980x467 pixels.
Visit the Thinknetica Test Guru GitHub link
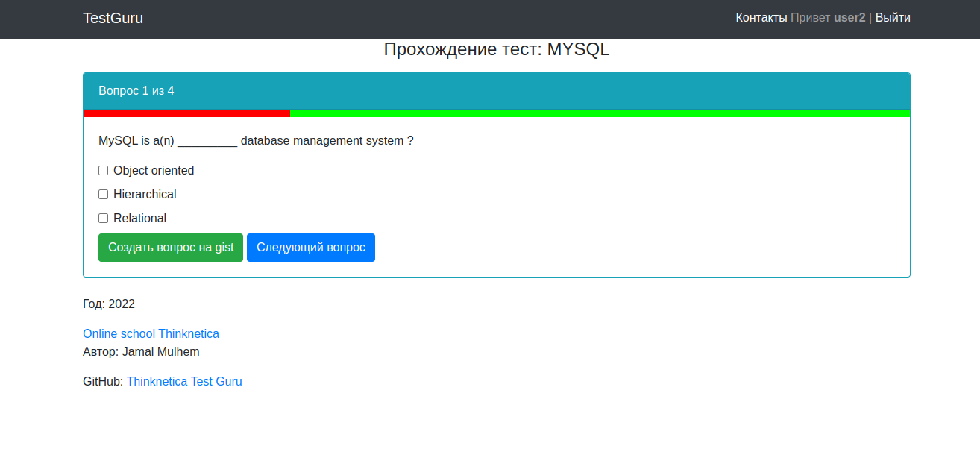[184, 382]
